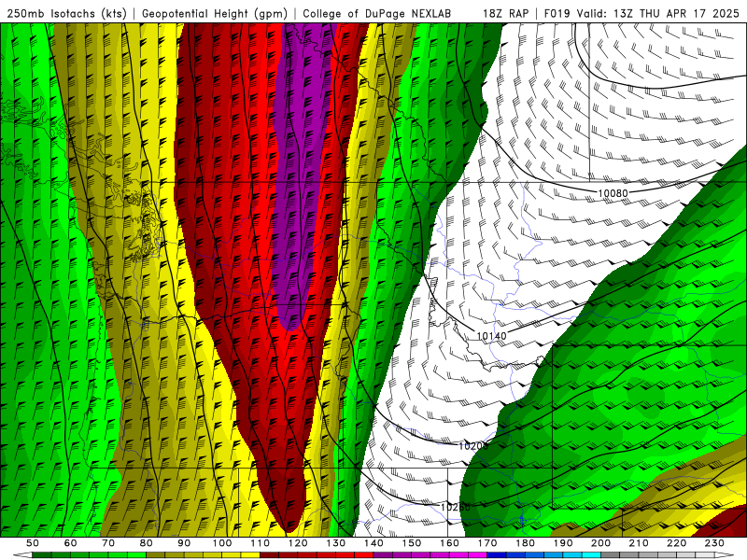This screenshot has height=560, width=747.
Task: Select dark red swatch just after 110
Action: pos(269,555)
